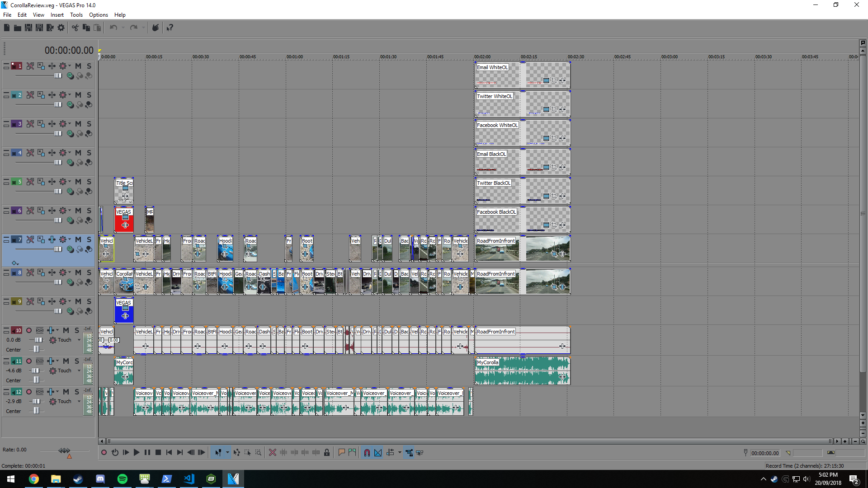Adjust the playback Rate slider
The height and width of the screenshot is (488, 868).
pos(65,450)
